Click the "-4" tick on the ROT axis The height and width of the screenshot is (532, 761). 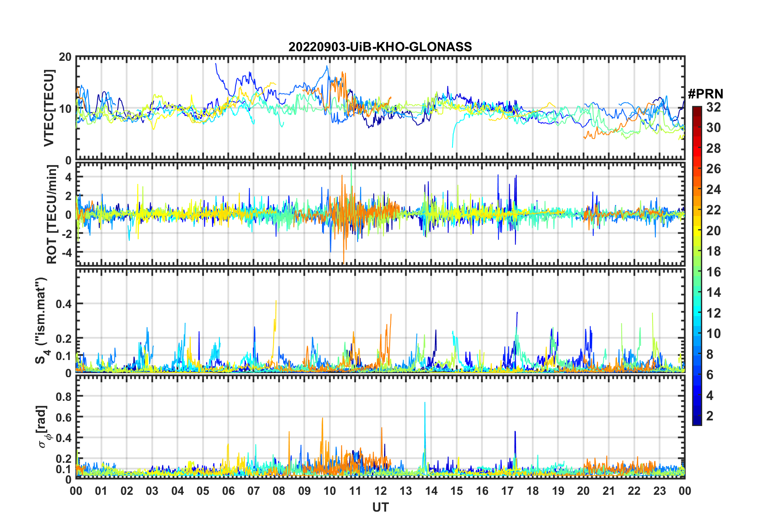pos(66,253)
